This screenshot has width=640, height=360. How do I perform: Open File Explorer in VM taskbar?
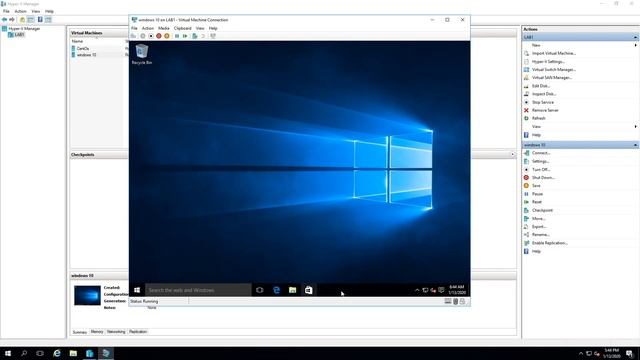coord(292,290)
